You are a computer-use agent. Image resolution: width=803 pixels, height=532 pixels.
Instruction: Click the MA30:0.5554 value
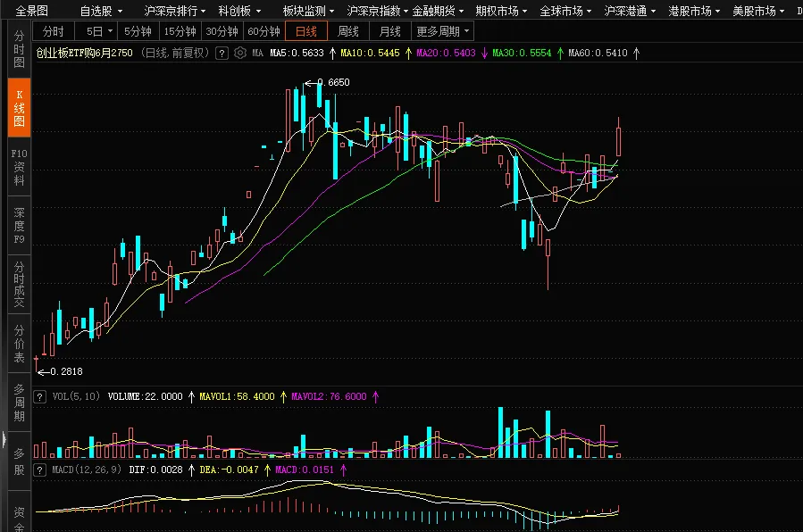click(x=522, y=53)
